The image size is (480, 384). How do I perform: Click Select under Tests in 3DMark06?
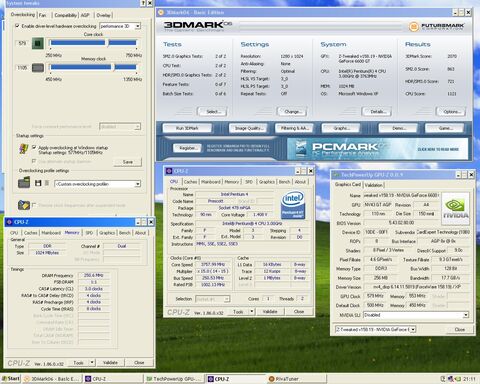pos(213,112)
